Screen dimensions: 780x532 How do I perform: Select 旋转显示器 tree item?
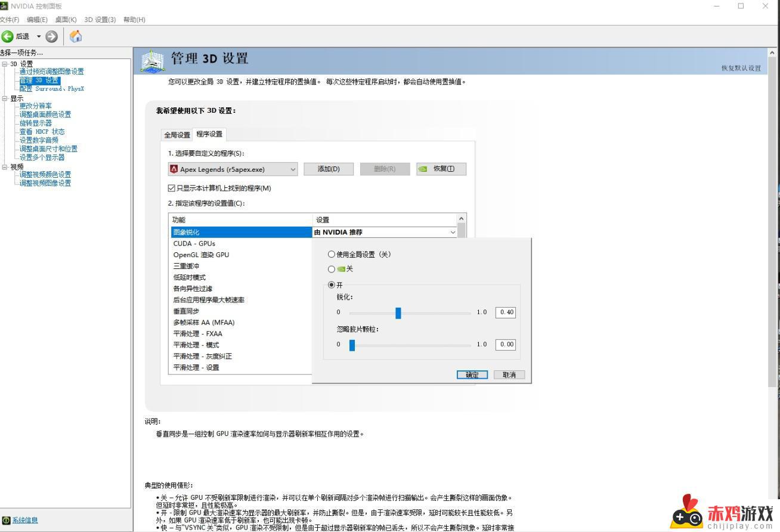[35, 123]
